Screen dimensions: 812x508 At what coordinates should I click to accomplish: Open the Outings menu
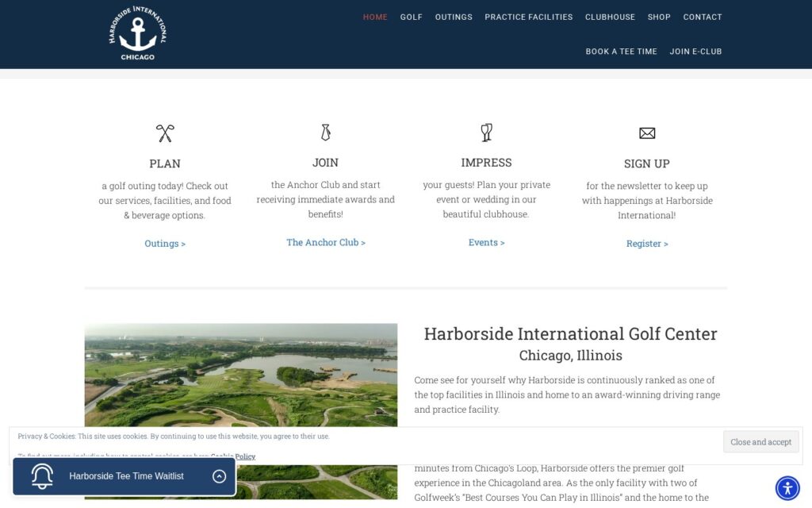pos(454,17)
